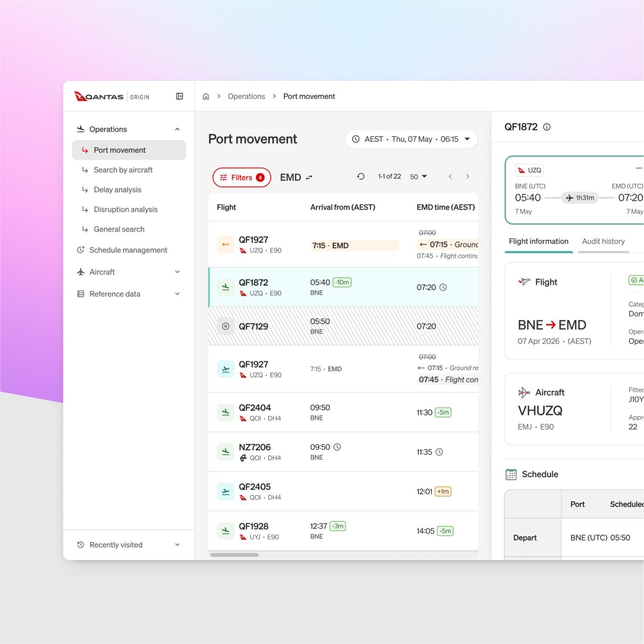Open Port movement in sidebar
The width and height of the screenshot is (644, 644).
pos(129,150)
